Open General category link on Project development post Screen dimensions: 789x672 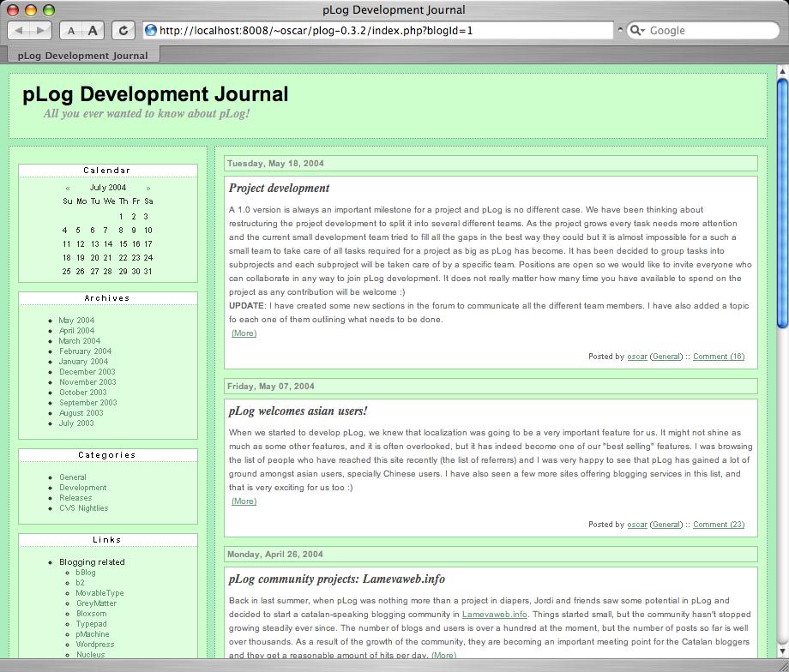[x=666, y=356]
